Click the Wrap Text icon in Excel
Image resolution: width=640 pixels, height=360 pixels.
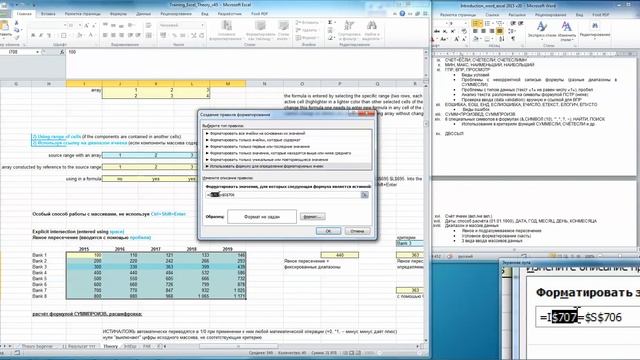point(149,25)
